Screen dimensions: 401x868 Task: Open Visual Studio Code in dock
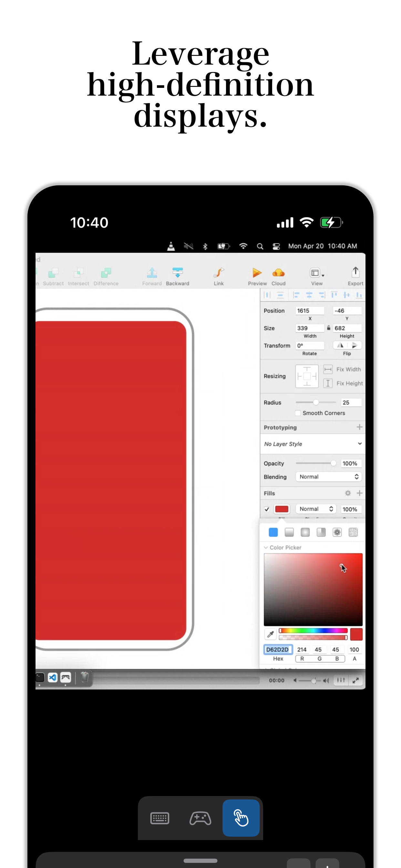click(x=53, y=677)
